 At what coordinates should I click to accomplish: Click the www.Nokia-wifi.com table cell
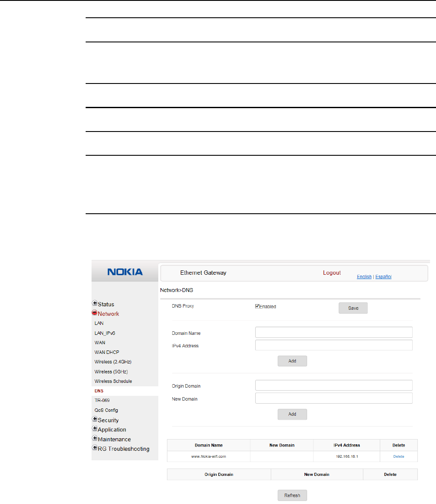[208, 456]
